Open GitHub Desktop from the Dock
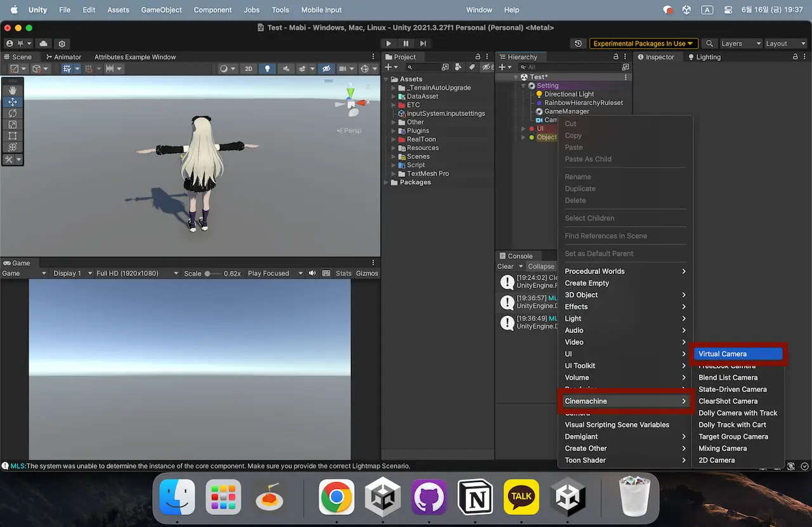This screenshot has width=812, height=527. [x=429, y=496]
